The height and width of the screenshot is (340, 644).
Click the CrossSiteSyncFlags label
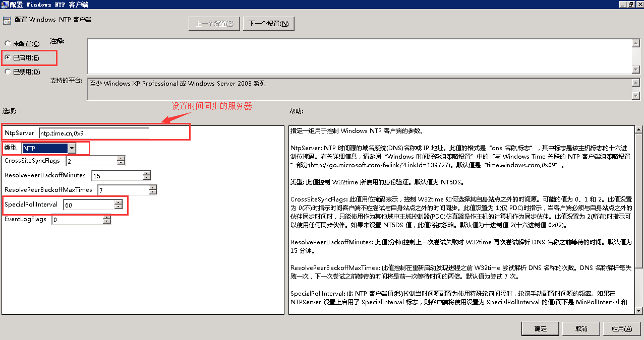tap(32, 161)
